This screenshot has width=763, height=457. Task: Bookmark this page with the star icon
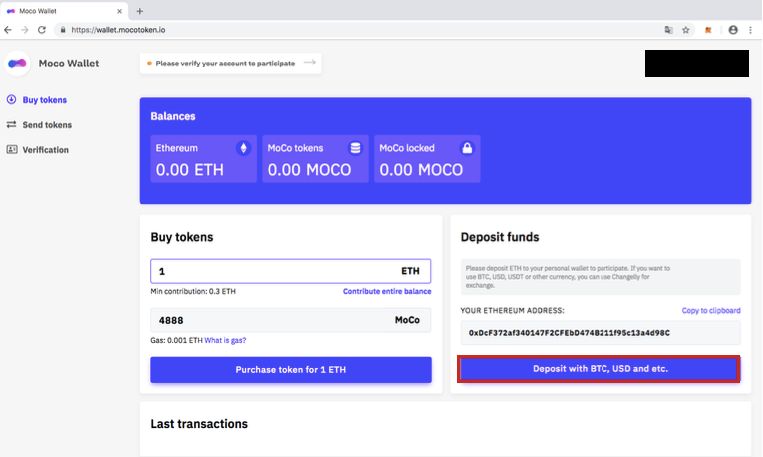tap(686, 30)
